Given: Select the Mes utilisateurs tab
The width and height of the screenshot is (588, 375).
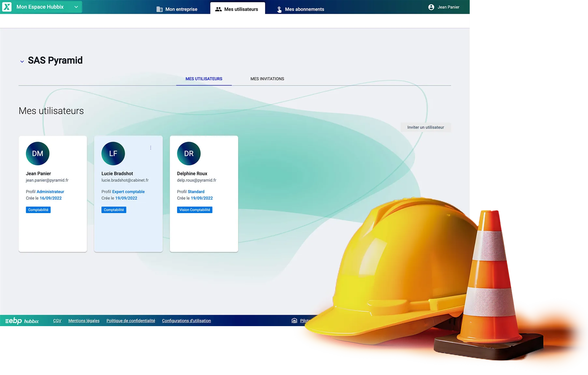Looking at the screenshot, I should (x=204, y=79).
